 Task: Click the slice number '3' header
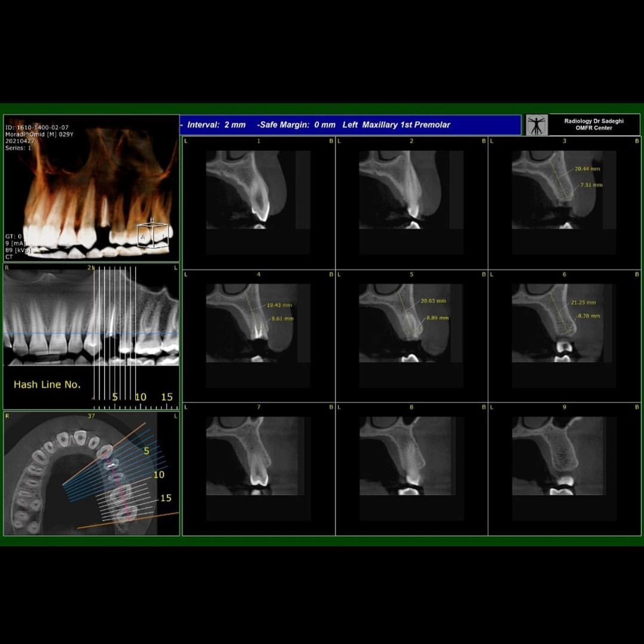564,141
